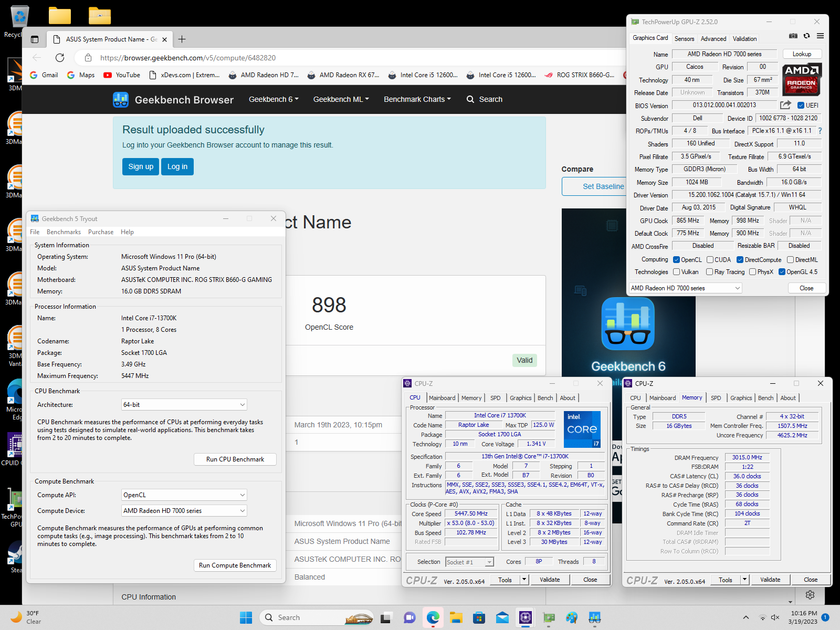Toggle the OpenCL checkbox
Screen dimensions: 840x630
[677, 260]
